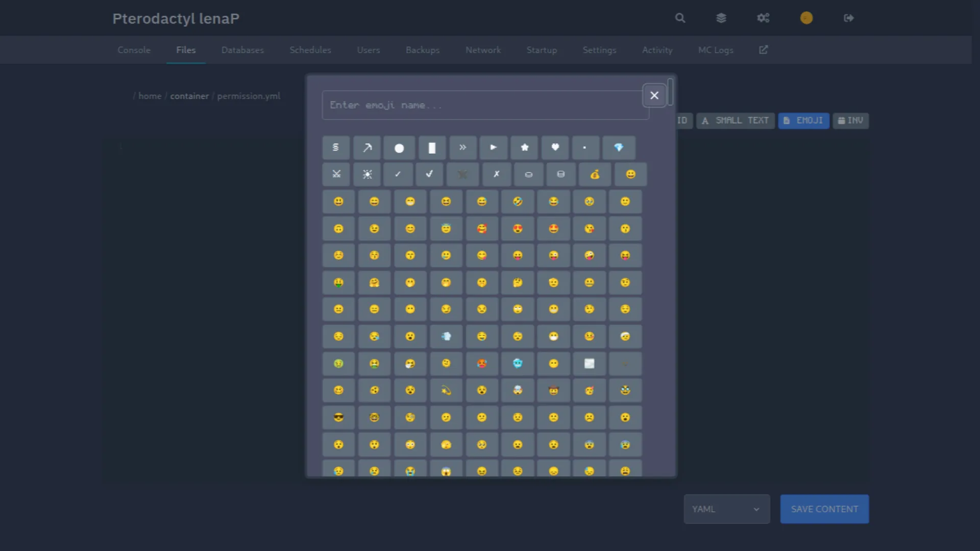This screenshot has height=551, width=980.
Task: Choose the sunglasses face emoji
Action: (x=338, y=418)
